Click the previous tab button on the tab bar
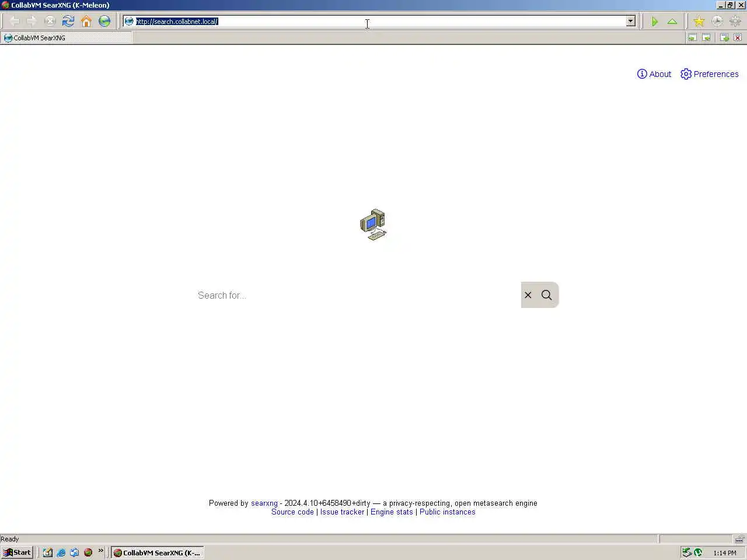Screen dimensions: 747x560 coord(692,38)
